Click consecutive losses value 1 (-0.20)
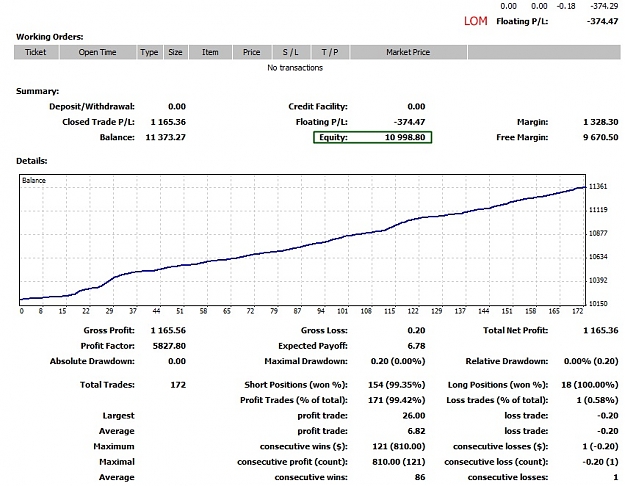The height and width of the screenshot is (486, 625). coord(601,447)
